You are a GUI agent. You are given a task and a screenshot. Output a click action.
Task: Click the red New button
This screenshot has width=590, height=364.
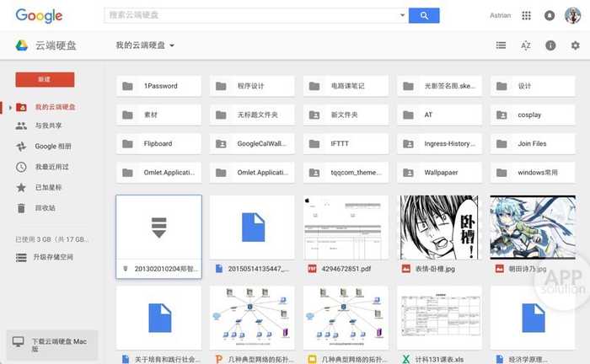click(45, 79)
